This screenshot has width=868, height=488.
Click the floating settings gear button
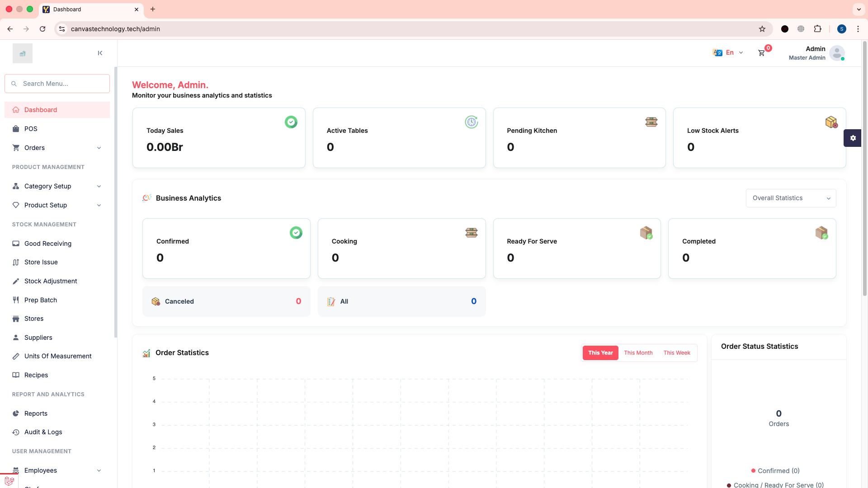pyautogui.click(x=853, y=138)
